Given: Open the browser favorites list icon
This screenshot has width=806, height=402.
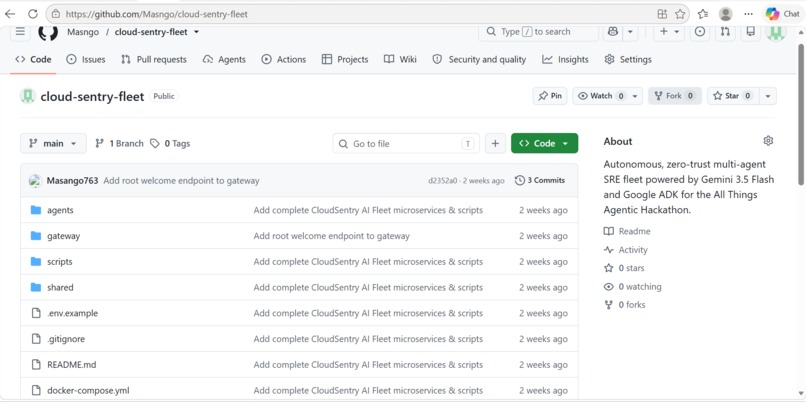Looking at the screenshot, I should point(703,14).
